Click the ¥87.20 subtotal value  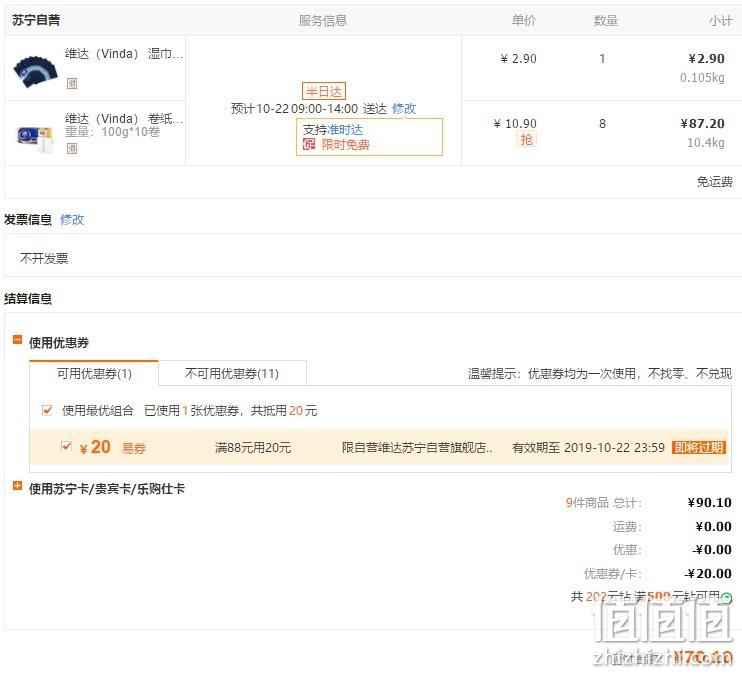click(702, 124)
